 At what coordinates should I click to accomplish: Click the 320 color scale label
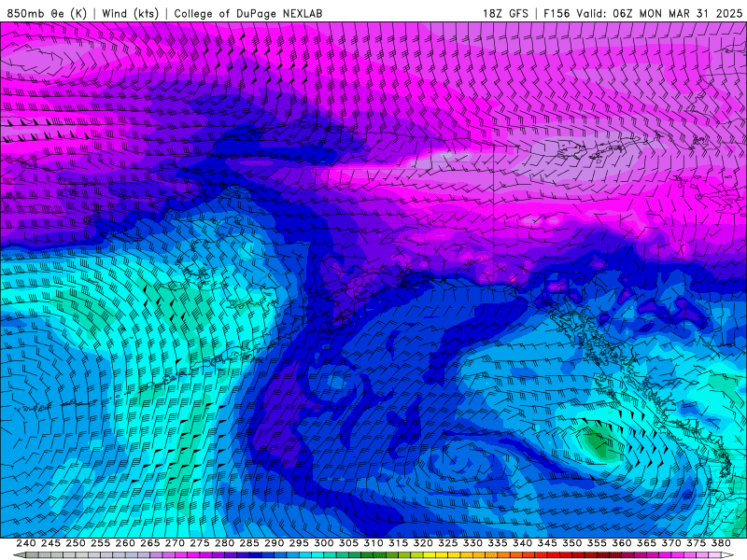[x=423, y=543]
